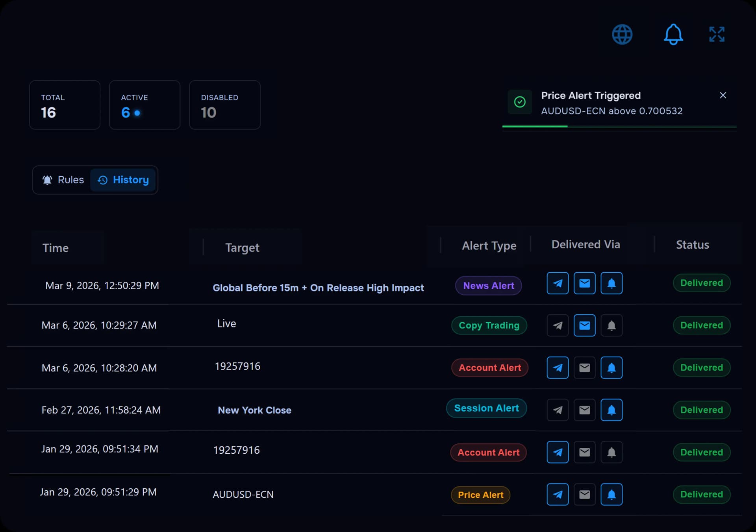Select the History tab
The image size is (756, 532).
pyautogui.click(x=123, y=180)
